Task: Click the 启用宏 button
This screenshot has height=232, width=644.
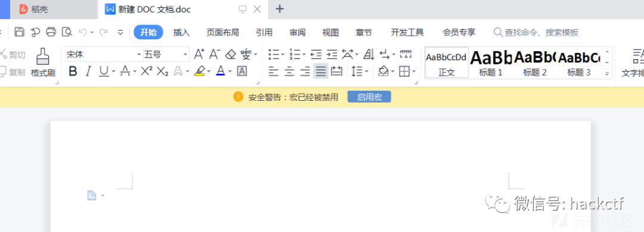Action: tap(369, 97)
